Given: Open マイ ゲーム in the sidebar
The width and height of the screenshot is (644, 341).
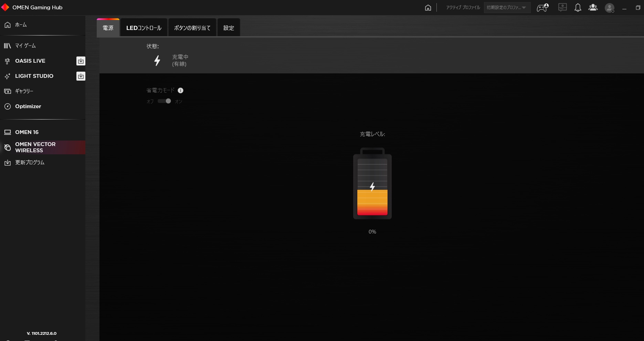Looking at the screenshot, I should coord(43,46).
